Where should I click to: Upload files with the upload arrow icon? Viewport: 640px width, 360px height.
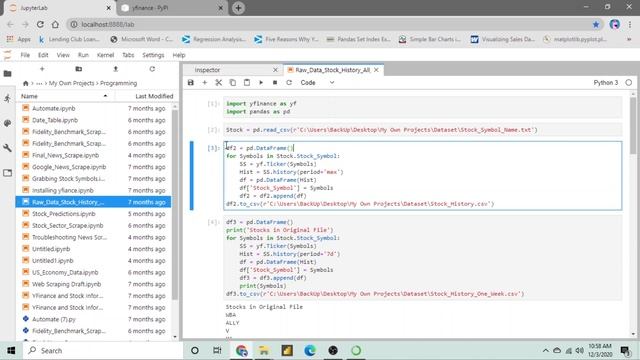point(116,69)
